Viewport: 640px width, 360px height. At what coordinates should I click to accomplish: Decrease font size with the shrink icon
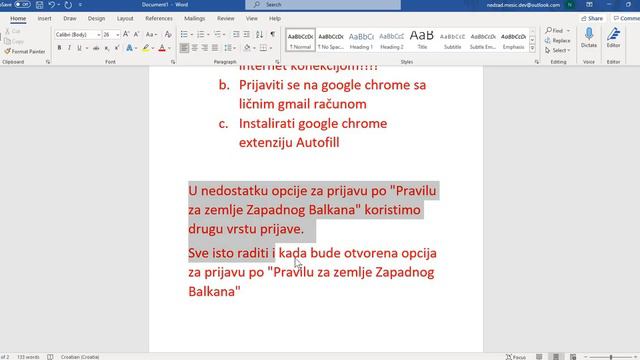(136, 35)
